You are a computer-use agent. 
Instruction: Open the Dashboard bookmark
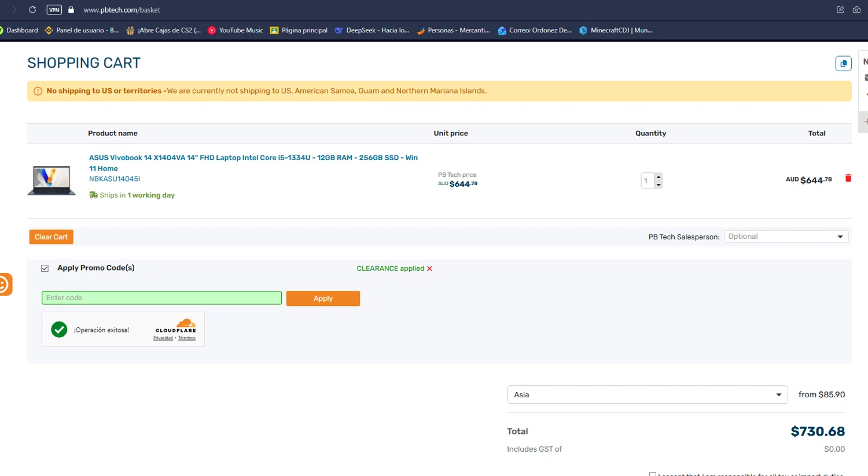(x=19, y=30)
